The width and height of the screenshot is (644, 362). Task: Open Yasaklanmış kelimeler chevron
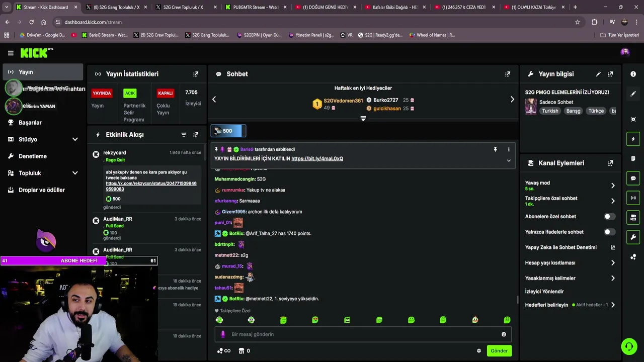[x=613, y=278]
